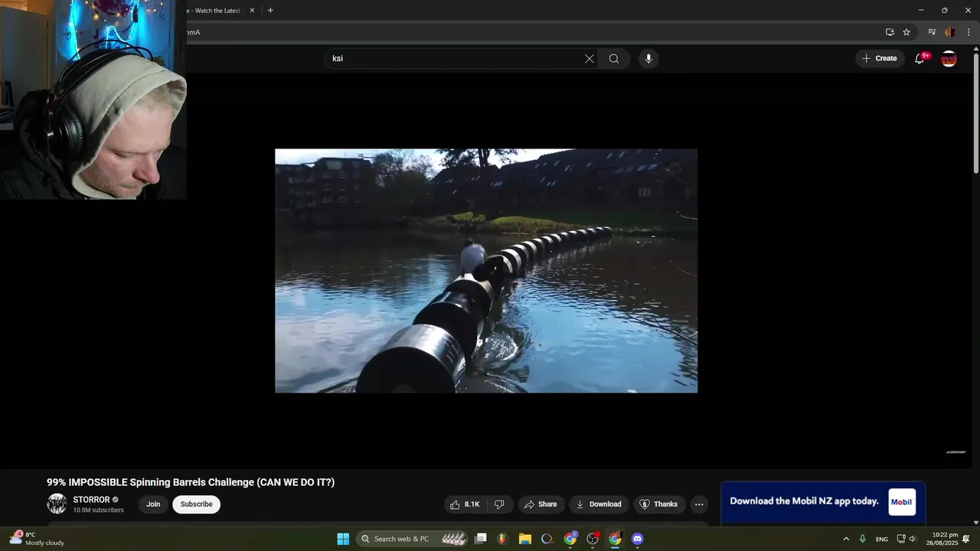Open the Mobil NZ app advertisement
The width and height of the screenshot is (980, 551).
823,501
